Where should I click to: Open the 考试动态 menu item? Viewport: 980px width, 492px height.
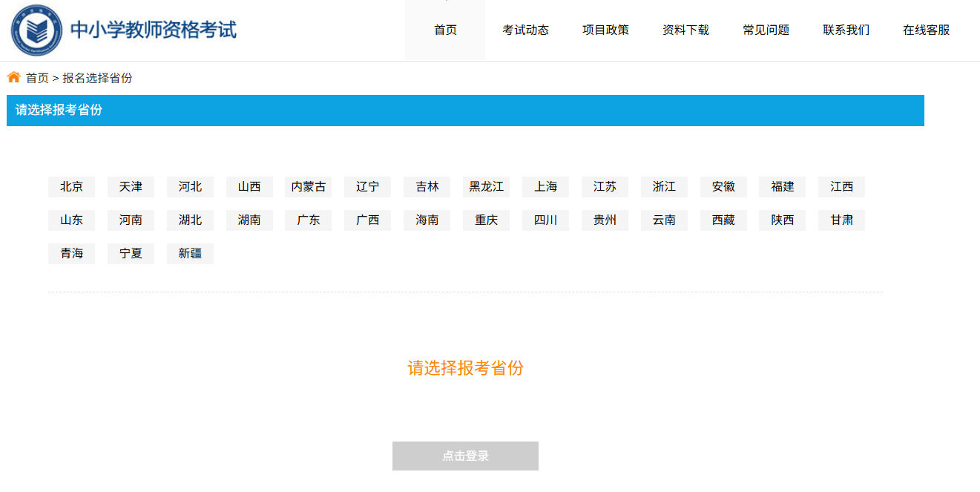tap(525, 30)
